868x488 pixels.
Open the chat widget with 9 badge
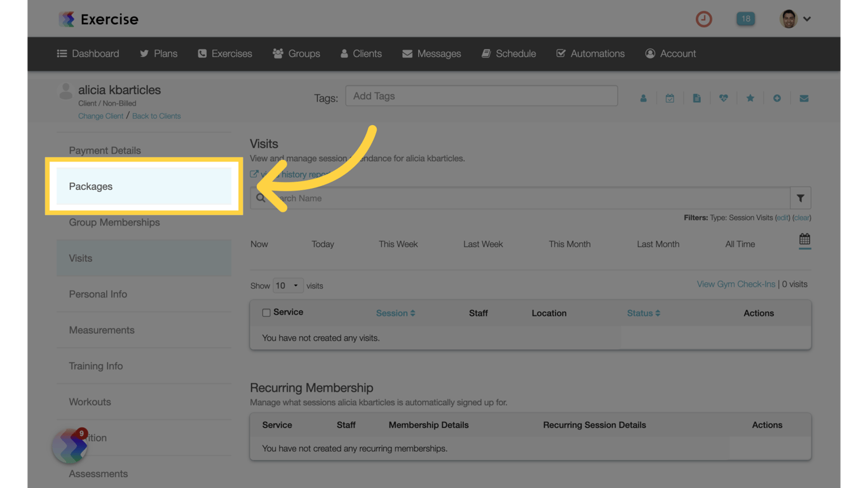click(70, 446)
